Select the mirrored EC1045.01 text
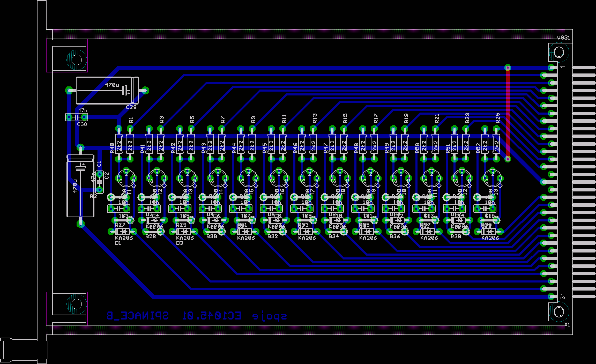This screenshot has width=596, height=364. coord(212,316)
